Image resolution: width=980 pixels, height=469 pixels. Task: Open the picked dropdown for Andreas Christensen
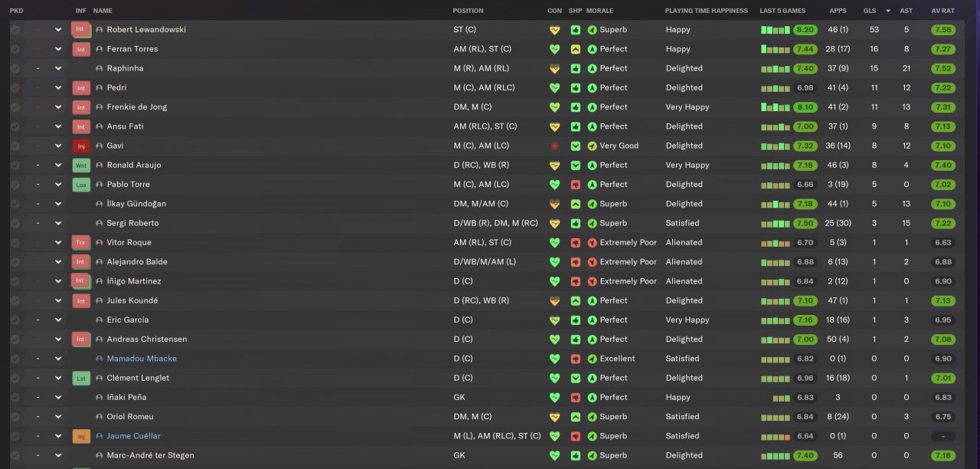[58, 339]
